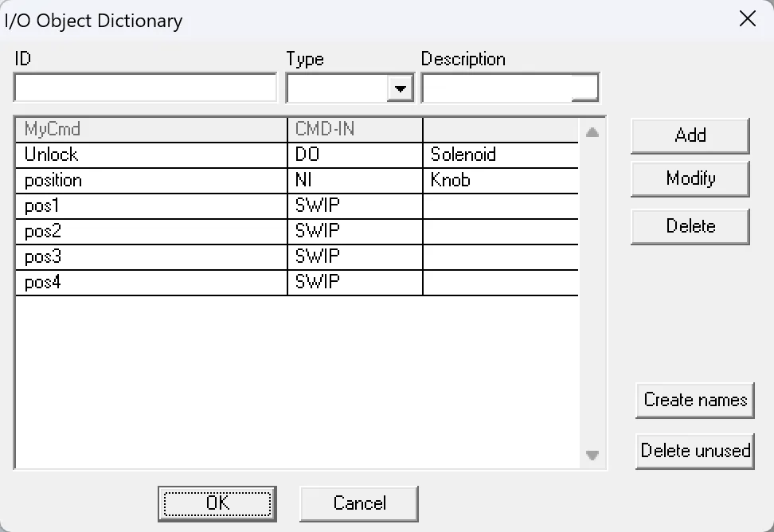Close the I/O Object Dictionary window
Image resolution: width=774 pixels, height=532 pixels.
748,19
